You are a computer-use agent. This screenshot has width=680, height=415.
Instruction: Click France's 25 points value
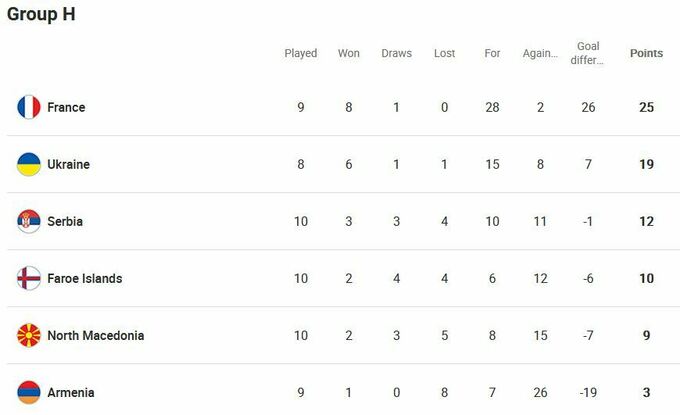coord(646,107)
